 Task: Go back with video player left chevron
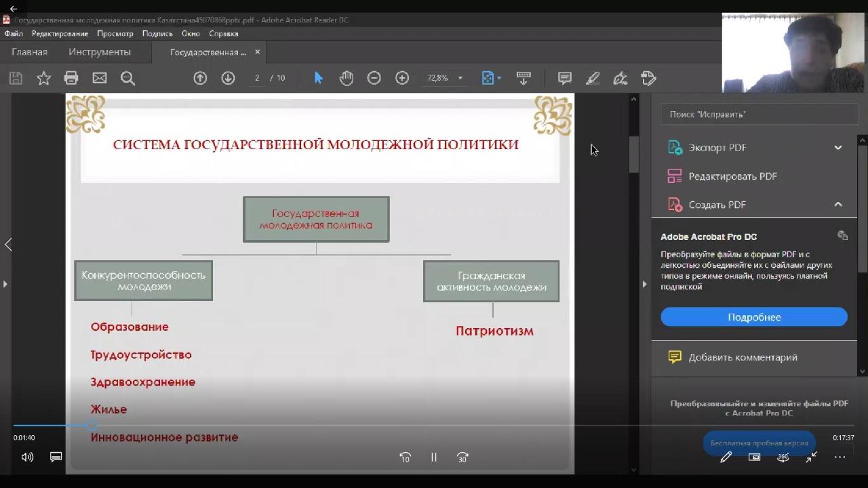(x=8, y=245)
